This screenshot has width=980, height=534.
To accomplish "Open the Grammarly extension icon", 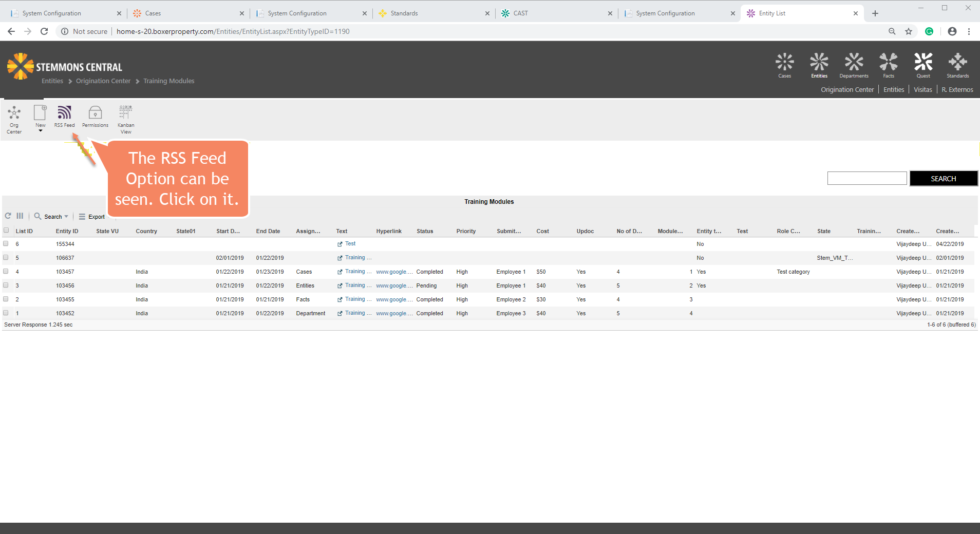I will coord(929,31).
